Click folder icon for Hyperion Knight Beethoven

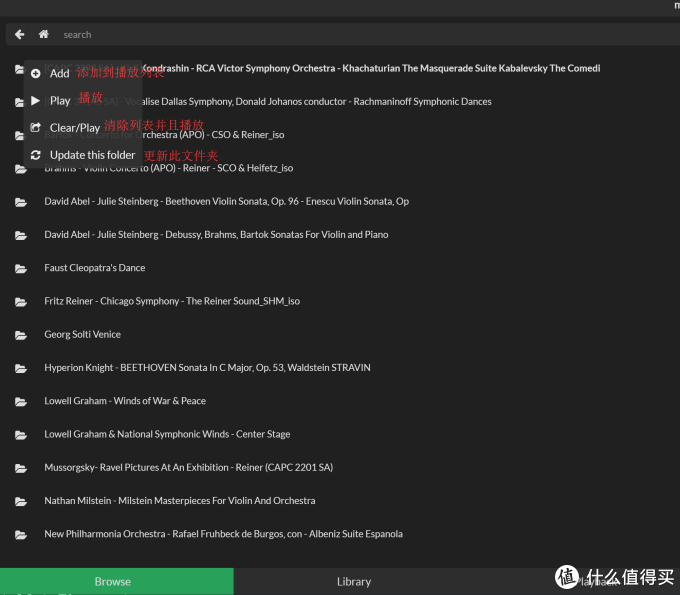tap(20, 368)
